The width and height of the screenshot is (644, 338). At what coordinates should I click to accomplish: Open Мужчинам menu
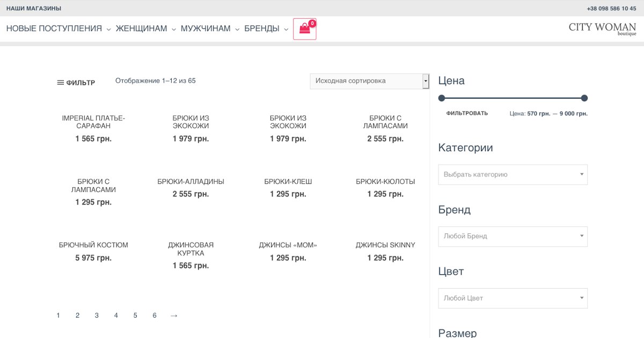click(206, 29)
